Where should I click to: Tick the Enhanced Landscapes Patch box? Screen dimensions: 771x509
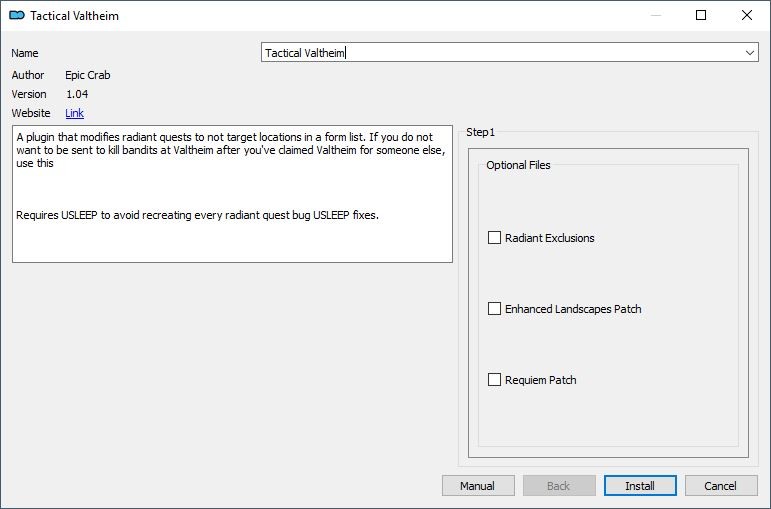[x=494, y=308]
